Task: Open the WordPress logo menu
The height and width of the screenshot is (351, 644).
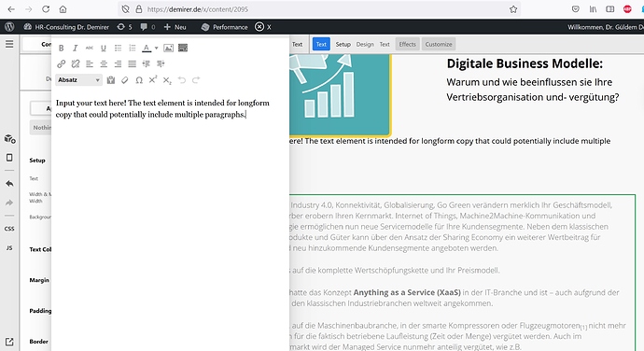Action: click(9, 27)
